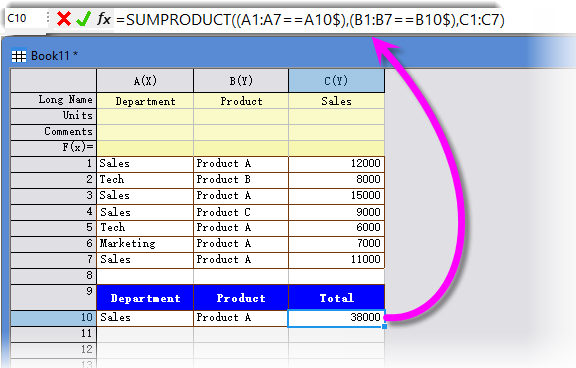Select the Units label row header
576x368 pixels.
[x=54, y=116]
